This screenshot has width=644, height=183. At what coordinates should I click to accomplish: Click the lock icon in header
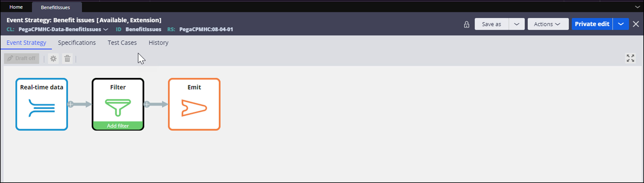coord(466,24)
